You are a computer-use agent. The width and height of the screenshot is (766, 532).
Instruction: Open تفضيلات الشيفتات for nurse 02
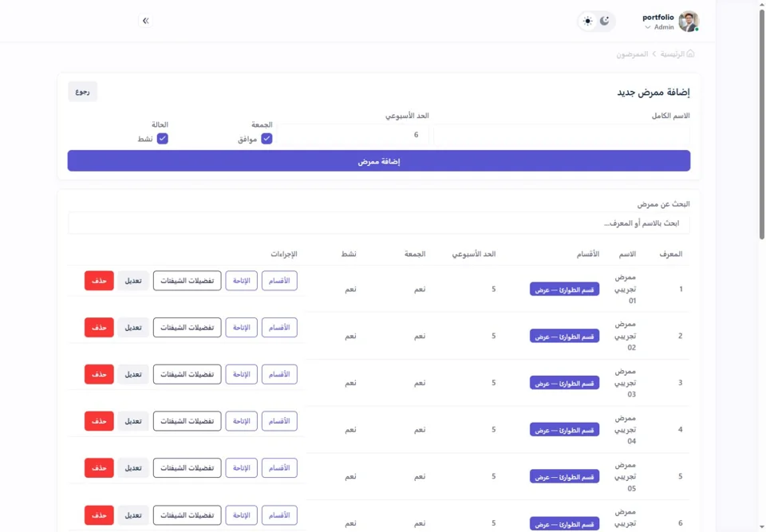[x=187, y=327]
